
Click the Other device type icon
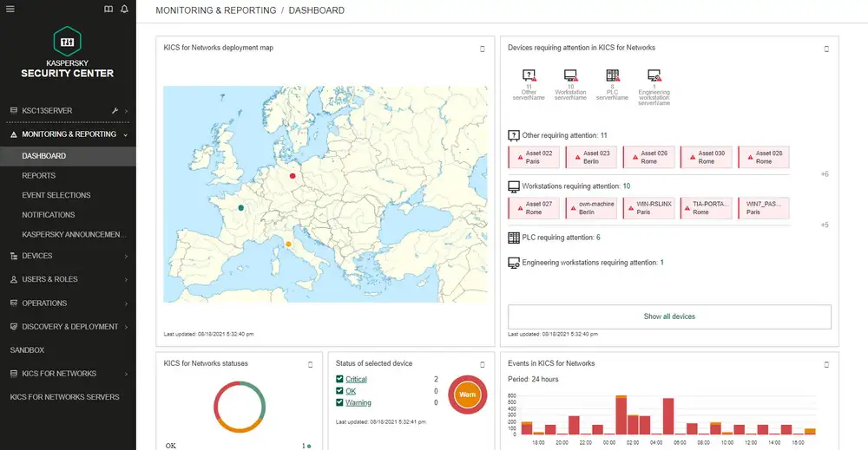[529, 75]
